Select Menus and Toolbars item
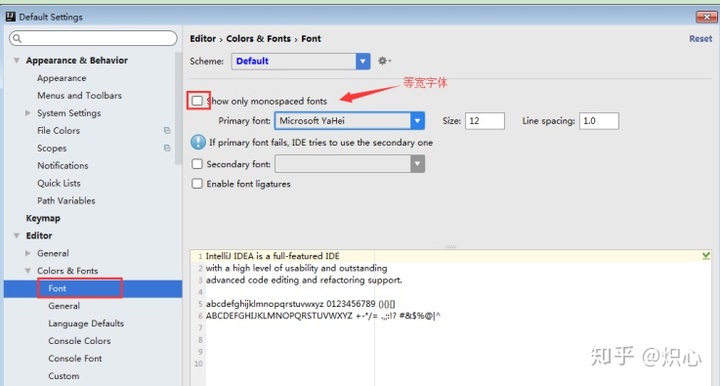720x386 pixels. pyautogui.click(x=79, y=95)
